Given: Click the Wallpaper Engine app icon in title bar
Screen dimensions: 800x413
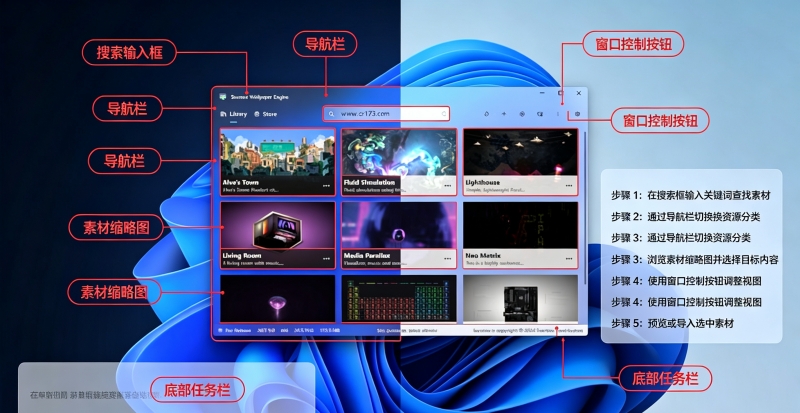Looking at the screenshot, I should (222, 96).
